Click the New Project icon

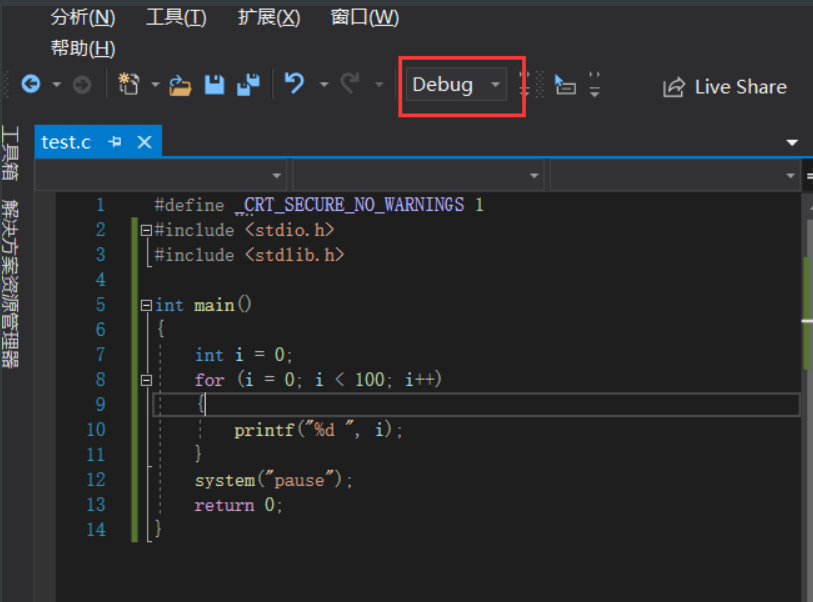click(x=129, y=84)
